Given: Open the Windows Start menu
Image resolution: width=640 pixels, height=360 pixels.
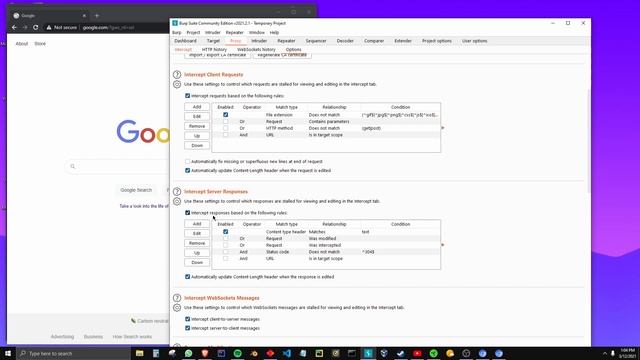Looking at the screenshot, I should coord(8,353).
